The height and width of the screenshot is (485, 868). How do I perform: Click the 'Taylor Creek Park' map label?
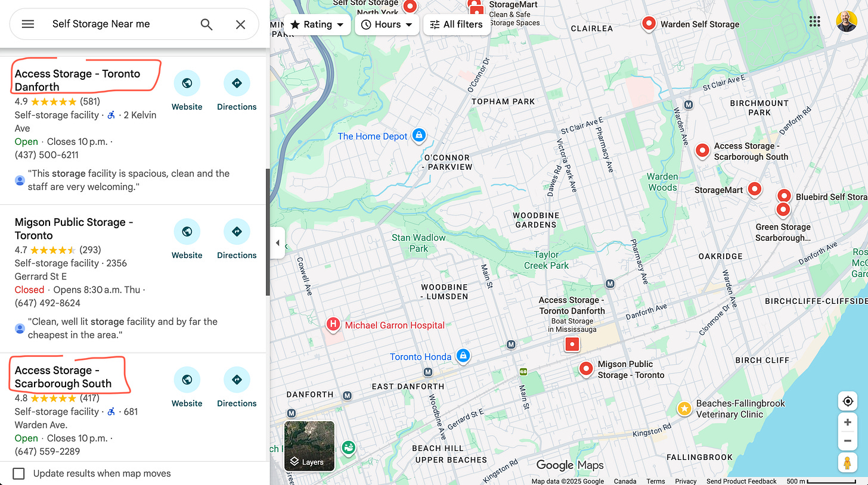pyautogui.click(x=547, y=260)
